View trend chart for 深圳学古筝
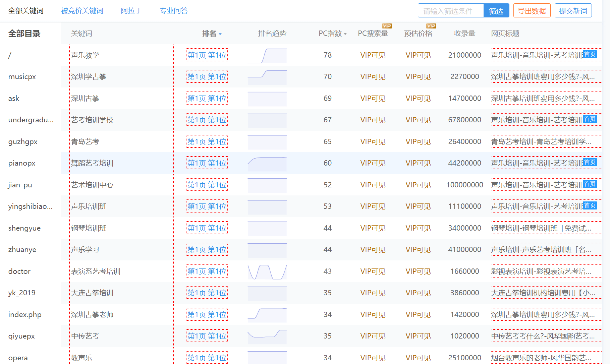The height and width of the screenshot is (364, 610). pos(267,77)
